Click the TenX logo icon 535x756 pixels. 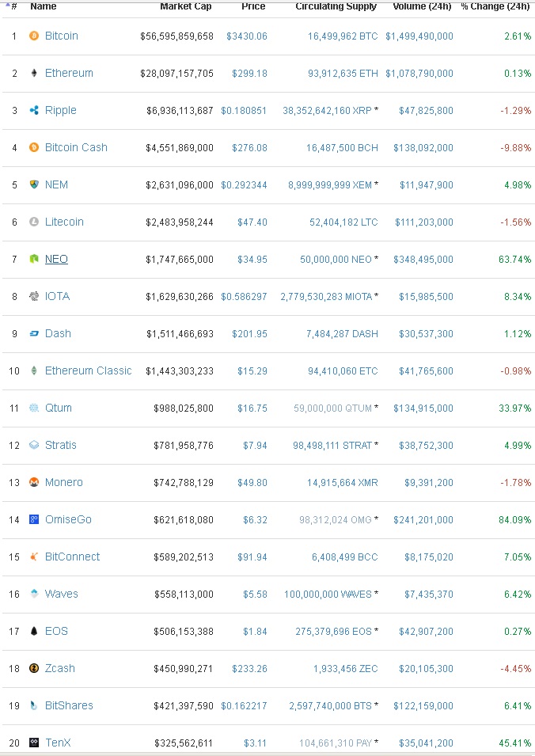(x=34, y=743)
